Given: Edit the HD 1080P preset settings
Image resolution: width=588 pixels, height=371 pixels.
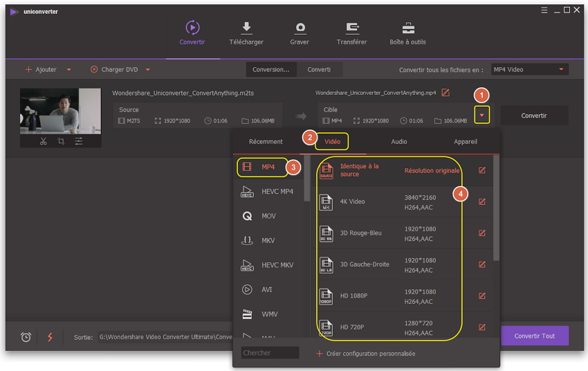Looking at the screenshot, I should click(482, 296).
